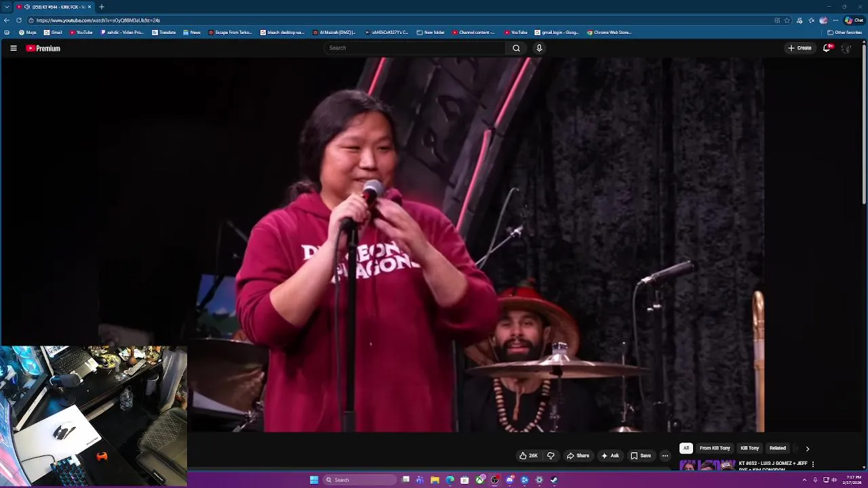This screenshot has width=868, height=488.
Task: Open Task View on the taskbar
Action: [406, 480]
